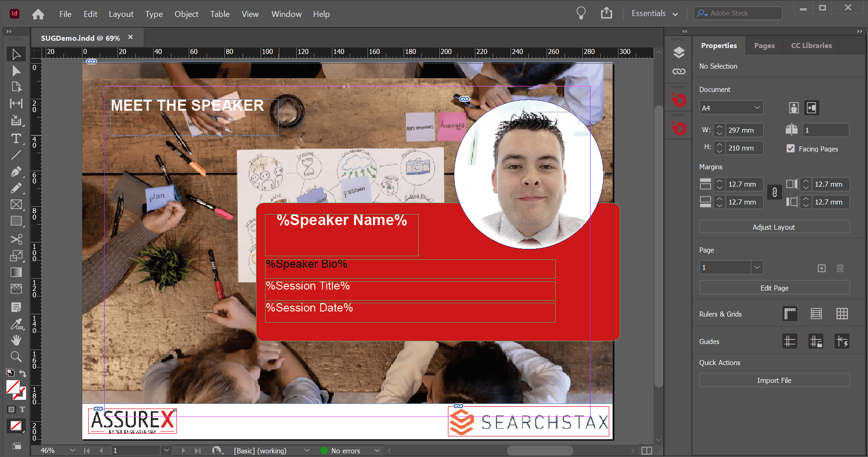Click the Adjust Layout button
The height and width of the screenshot is (457, 868).
(x=774, y=227)
